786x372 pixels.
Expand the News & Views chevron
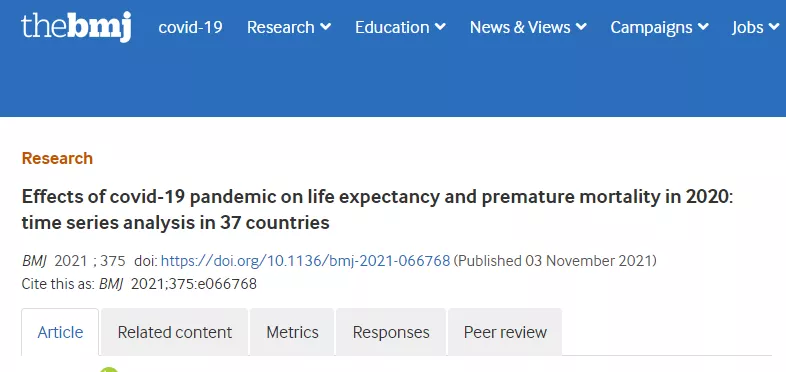click(581, 28)
